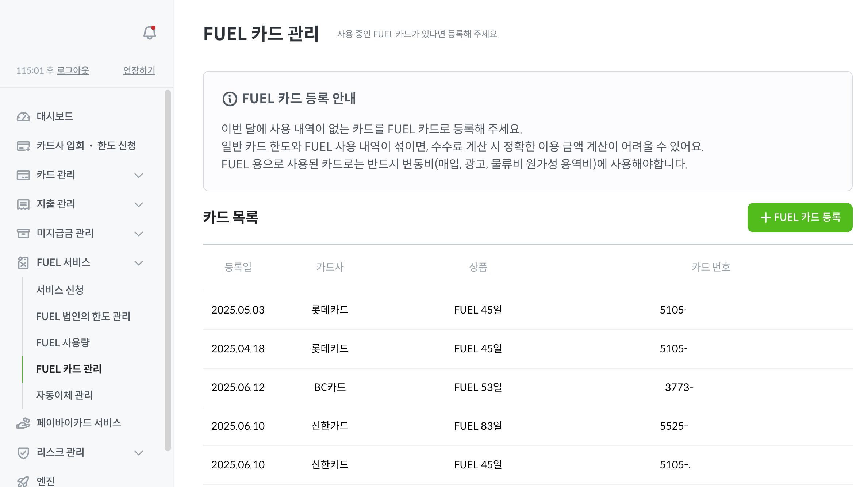
Task: Click the 지출 관리 receipt icon
Action: tap(23, 204)
